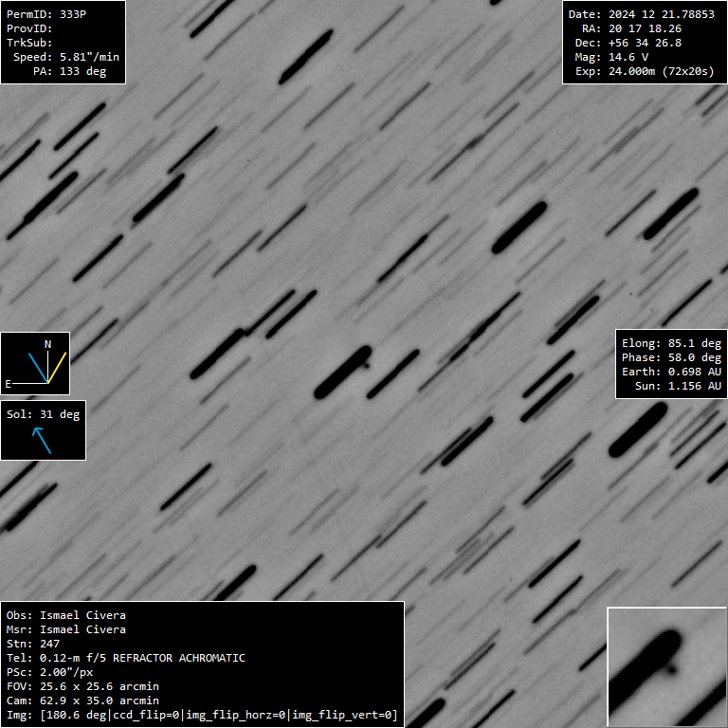Image resolution: width=728 pixels, height=728 pixels.
Task: Click the E label on compass
Action: click(8, 384)
